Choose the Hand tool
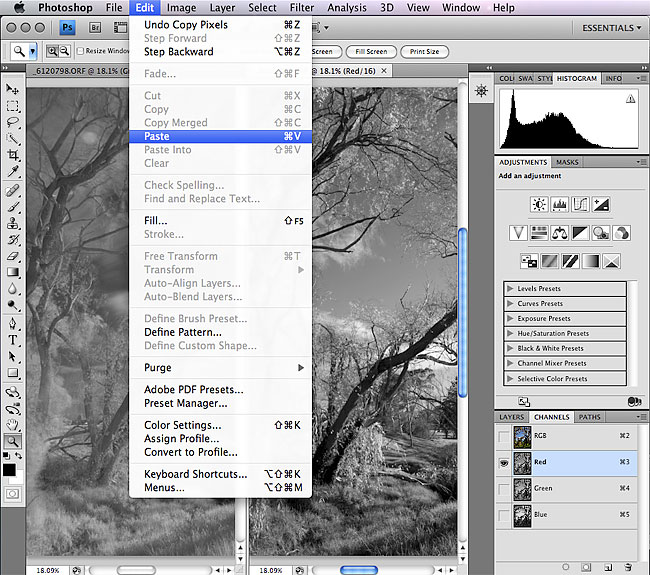650x575 pixels. [x=13, y=424]
